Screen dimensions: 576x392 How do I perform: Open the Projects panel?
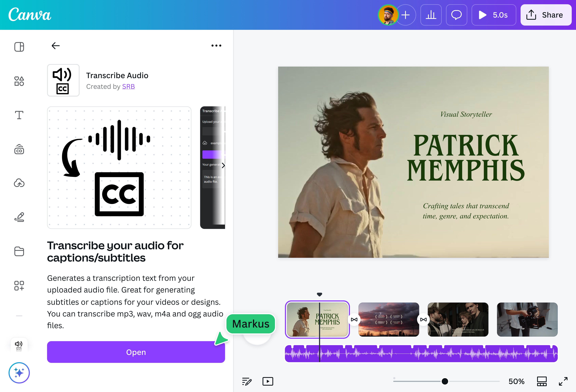[x=19, y=251]
